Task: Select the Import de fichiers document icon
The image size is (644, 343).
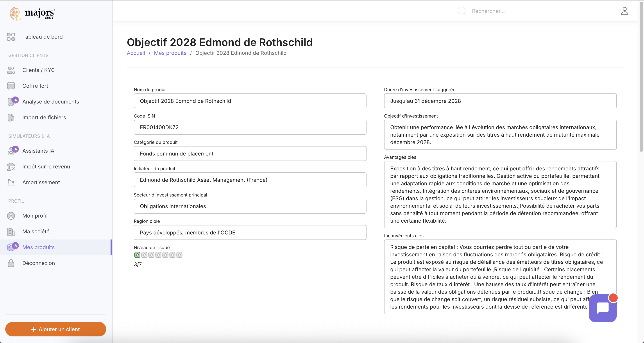Action: pos(11,118)
